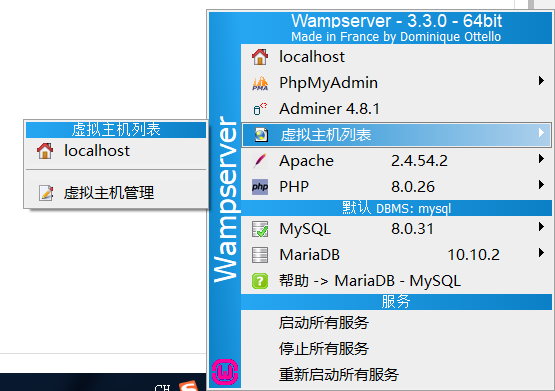Click the PhpMyAdmin sailboat icon

[x=260, y=83]
